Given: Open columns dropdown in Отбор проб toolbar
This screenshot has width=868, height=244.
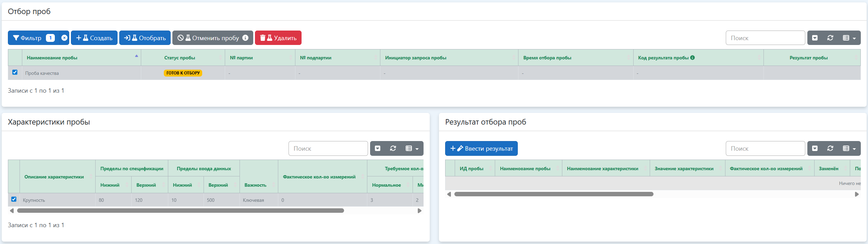Looking at the screenshot, I should click(849, 38).
